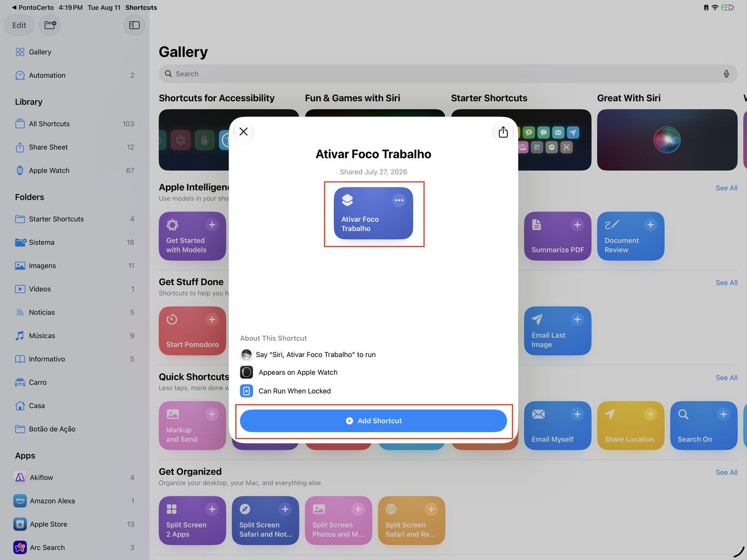Click 'Can Run When Locked' text
Screen dimensions: 747x560
point(295,391)
